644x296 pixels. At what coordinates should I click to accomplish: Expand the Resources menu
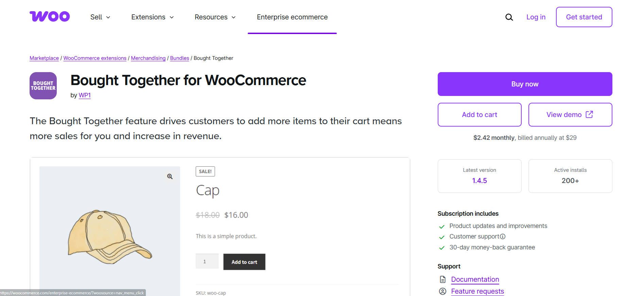click(x=214, y=17)
